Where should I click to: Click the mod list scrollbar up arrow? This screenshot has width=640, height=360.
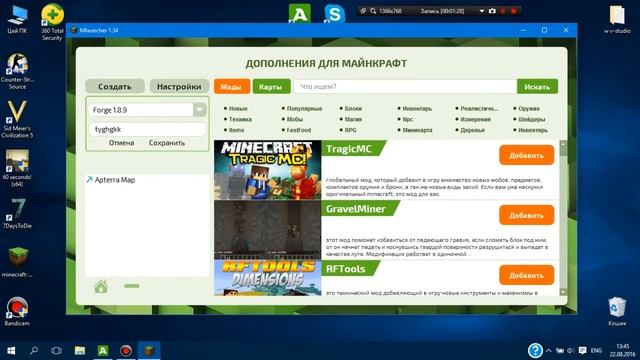tap(563, 144)
